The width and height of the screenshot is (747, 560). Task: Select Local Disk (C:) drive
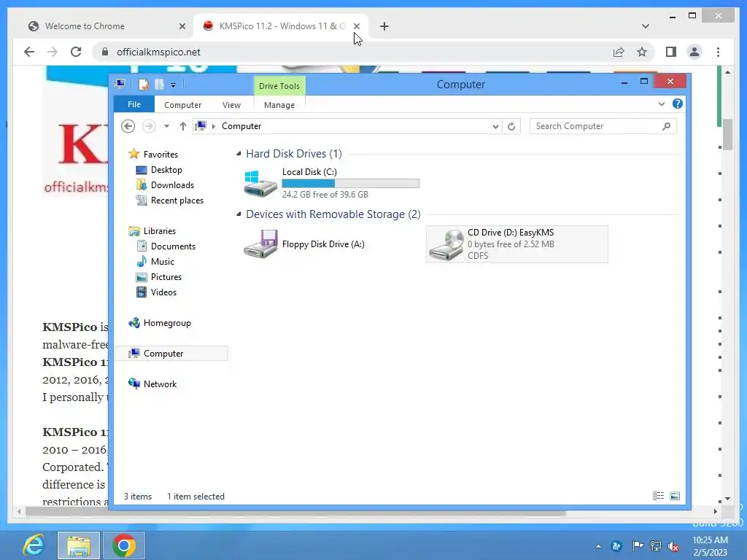click(x=332, y=183)
